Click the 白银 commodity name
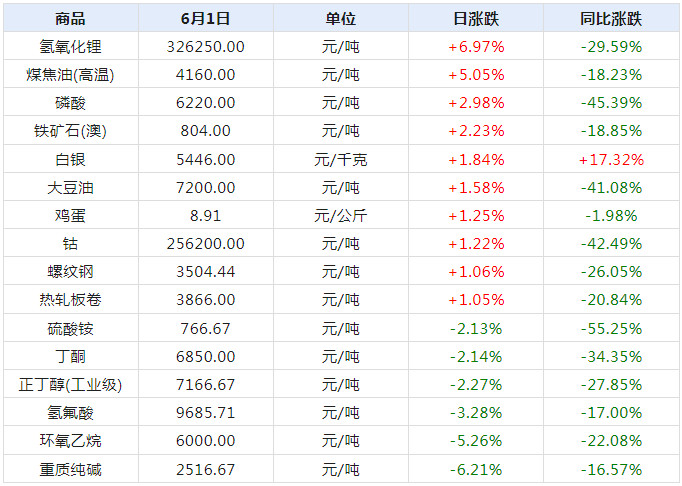Screen dimensions: 682x486 [70, 159]
